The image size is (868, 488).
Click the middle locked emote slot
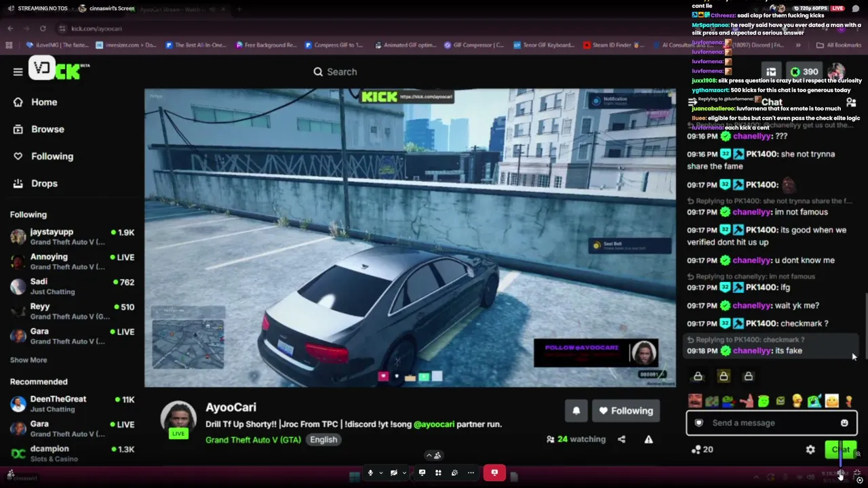tap(724, 376)
